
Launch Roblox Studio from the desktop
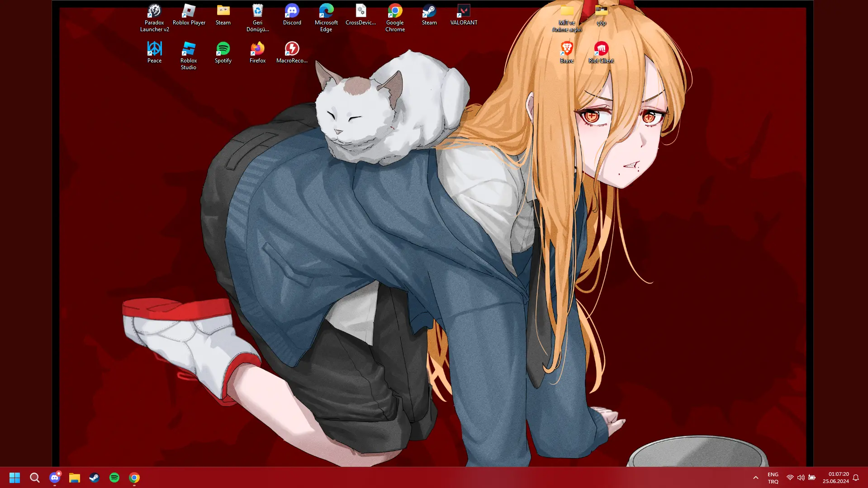click(189, 56)
